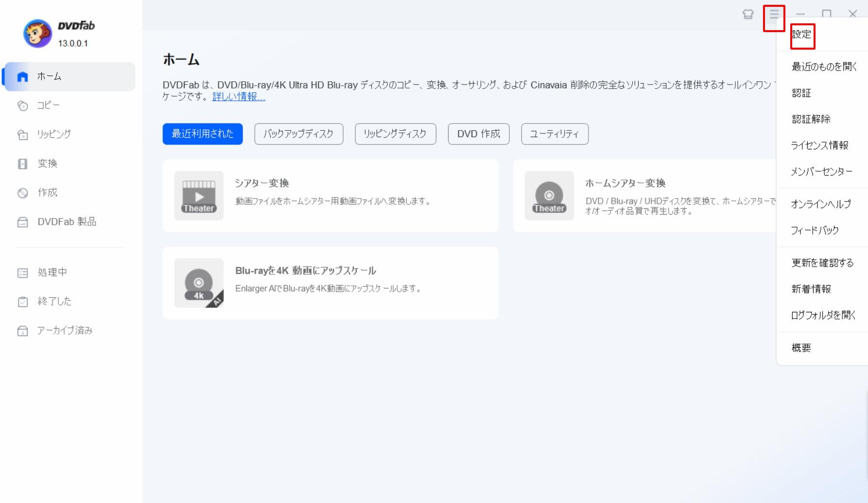This screenshot has height=503, width=868.
Task: Choose フィードバック menu item
Action: point(815,231)
